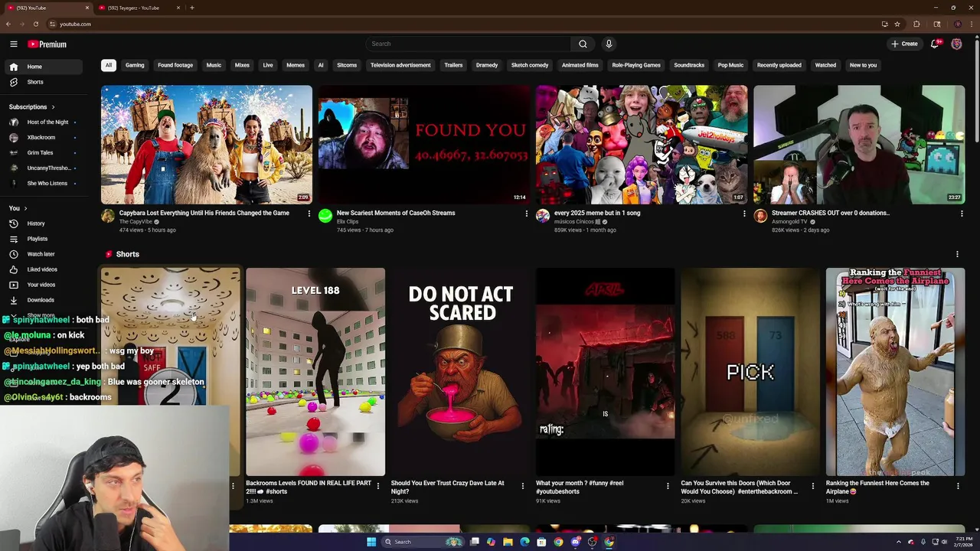Start voice search with the microphone
Viewport: 980px width, 551px height.
(609, 44)
